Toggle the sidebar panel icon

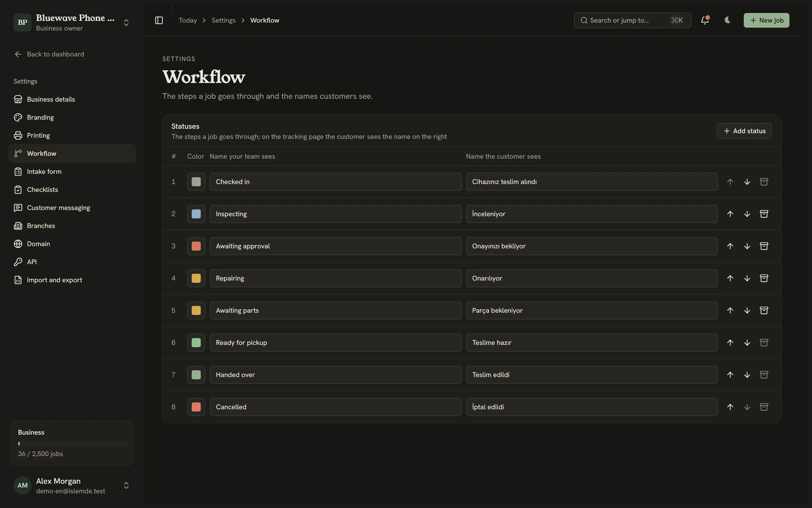159,20
